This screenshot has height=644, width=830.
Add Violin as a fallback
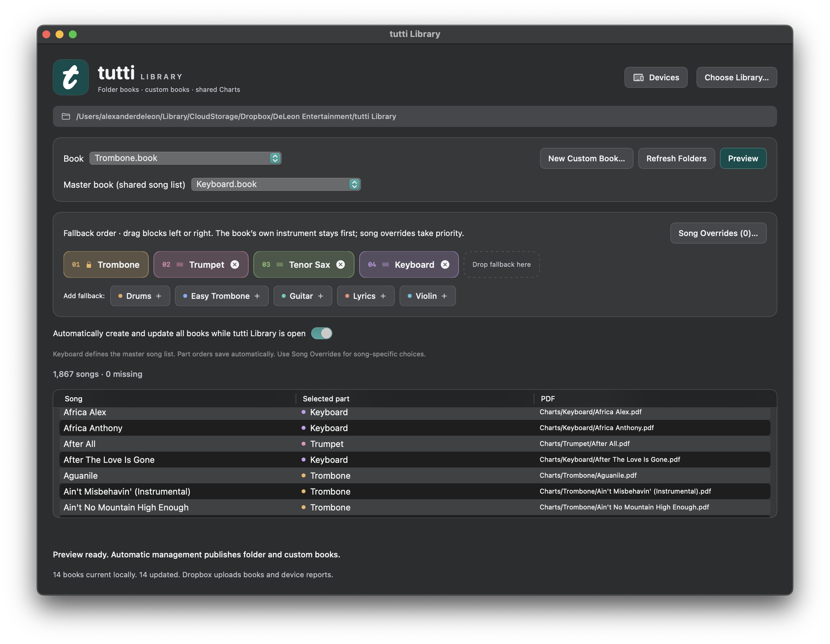427,296
